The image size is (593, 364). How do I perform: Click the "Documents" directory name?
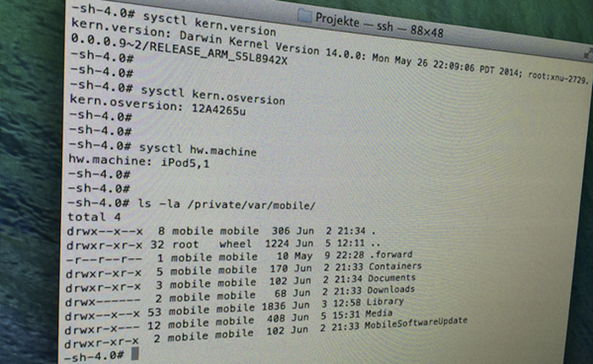tap(391, 278)
